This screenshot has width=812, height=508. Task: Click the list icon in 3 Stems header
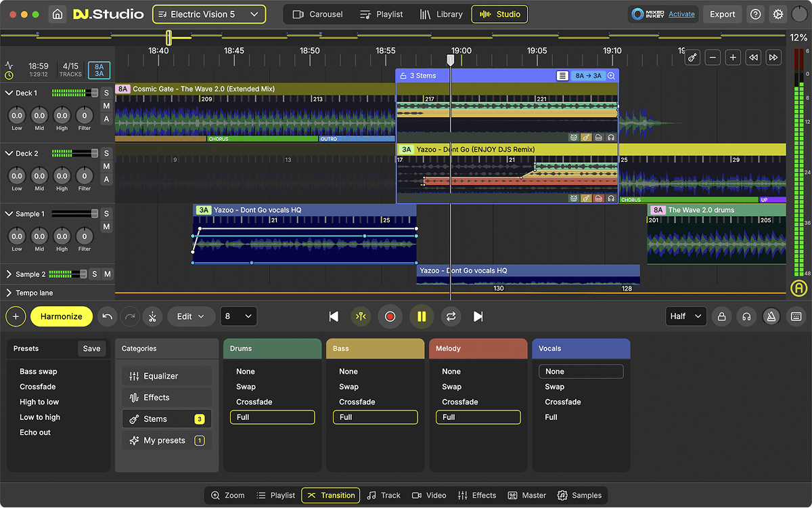[x=562, y=76]
